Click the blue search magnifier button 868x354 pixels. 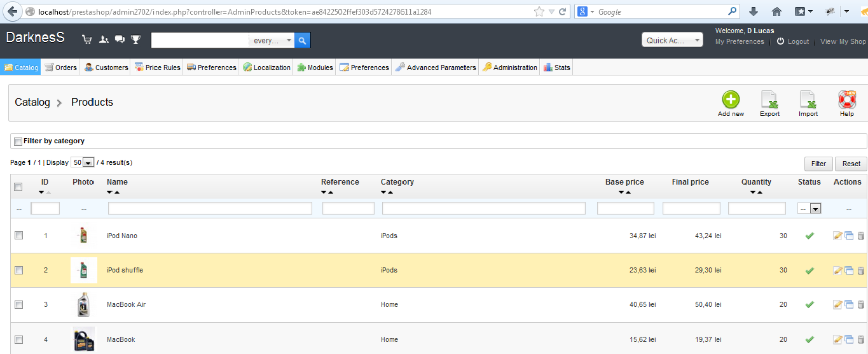(303, 40)
